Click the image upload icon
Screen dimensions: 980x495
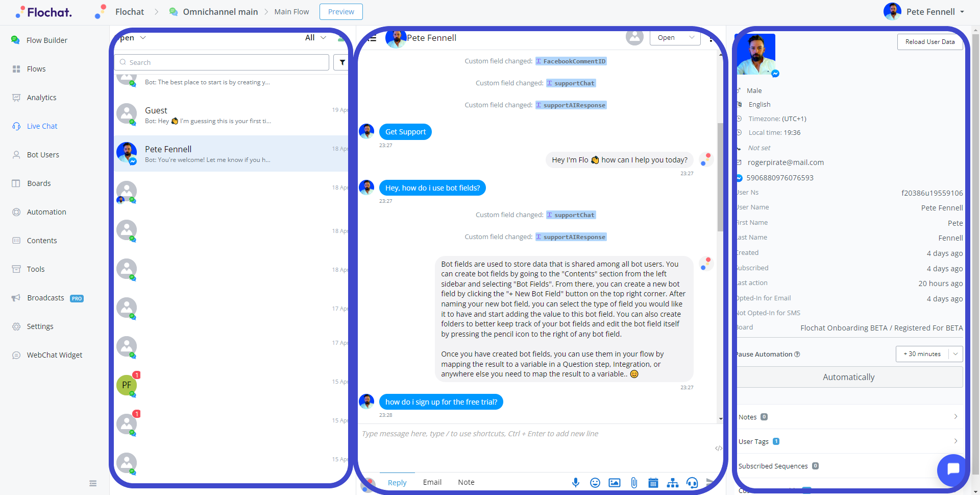(615, 482)
